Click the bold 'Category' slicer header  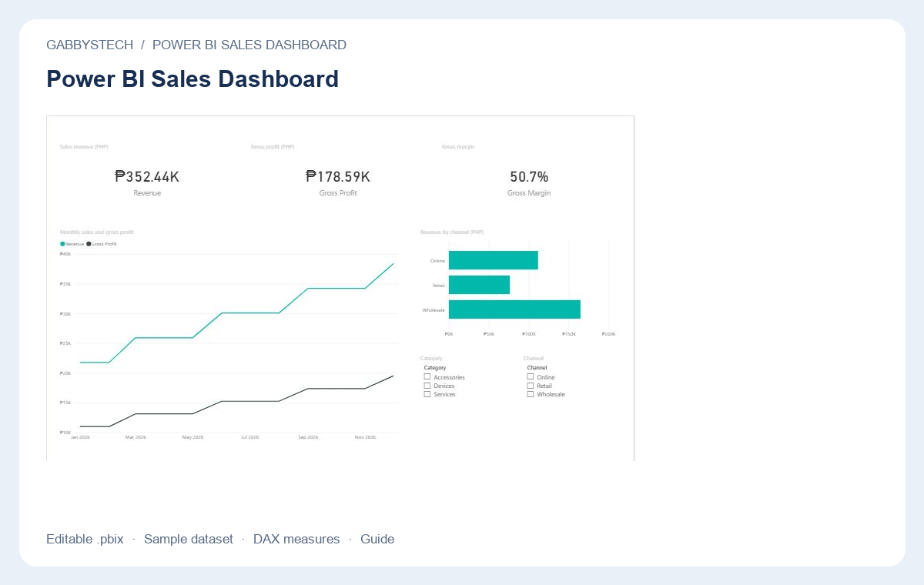tap(435, 368)
